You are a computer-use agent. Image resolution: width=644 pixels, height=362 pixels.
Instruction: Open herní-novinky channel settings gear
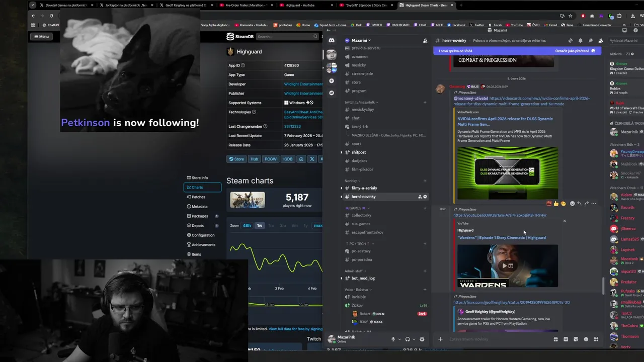click(425, 197)
